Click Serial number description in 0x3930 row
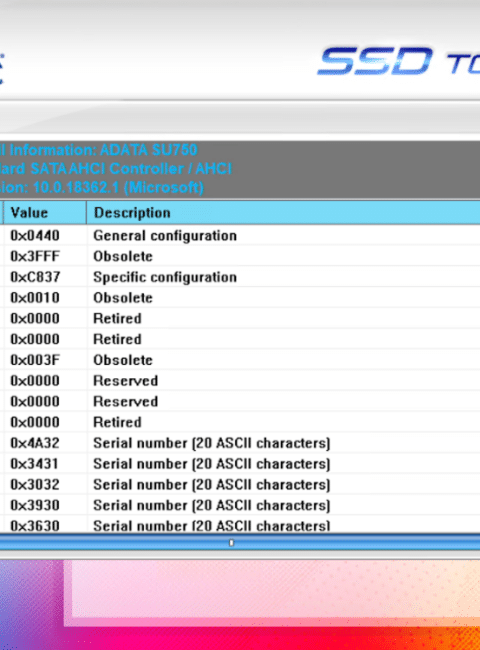 [212, 505]
